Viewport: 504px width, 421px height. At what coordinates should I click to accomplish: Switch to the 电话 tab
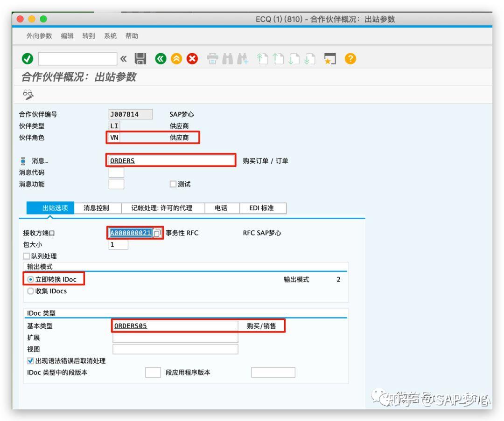click(x=222, y=208)
